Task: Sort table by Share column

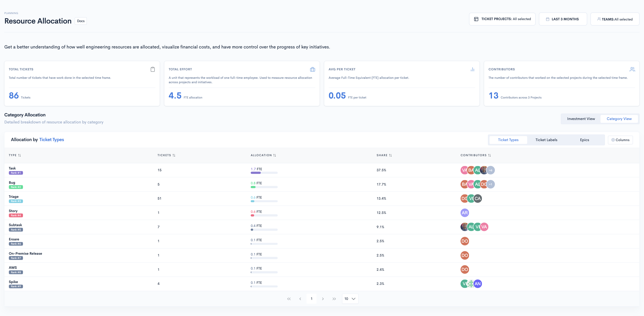Action: tap(390, 155)
